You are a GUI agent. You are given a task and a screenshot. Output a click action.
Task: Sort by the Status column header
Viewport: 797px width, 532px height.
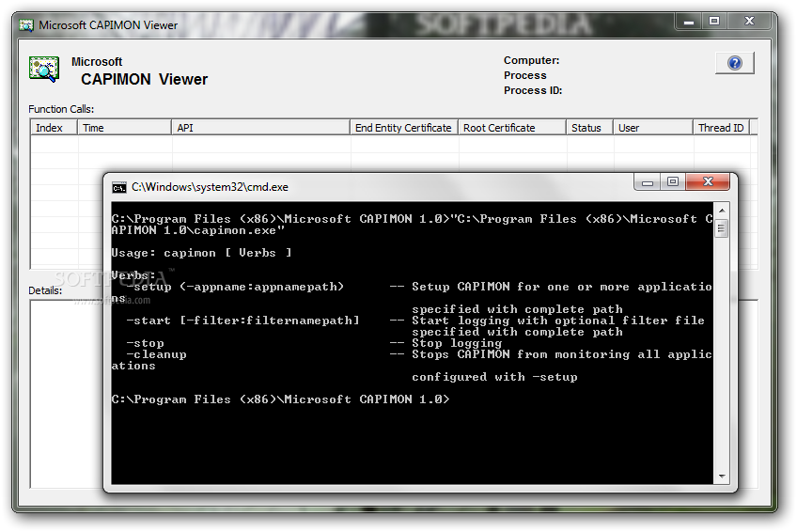[x=589, y=128]
